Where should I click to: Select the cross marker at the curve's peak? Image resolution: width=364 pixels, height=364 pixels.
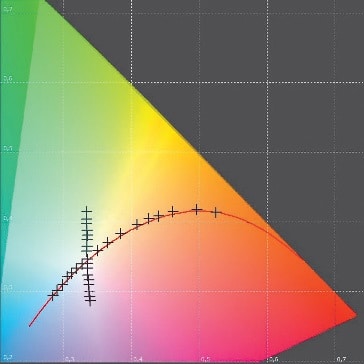tap(197, 209)
